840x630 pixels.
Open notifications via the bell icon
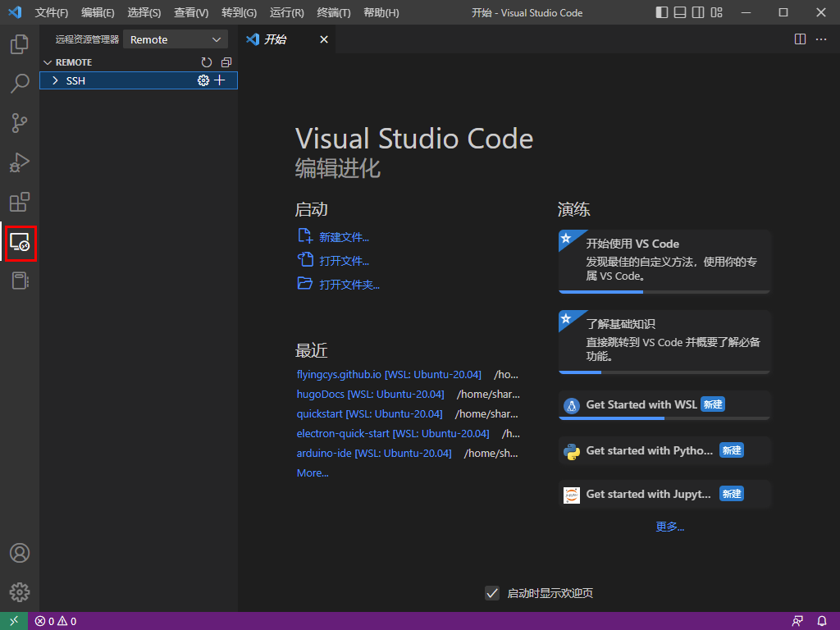point(822,621)
